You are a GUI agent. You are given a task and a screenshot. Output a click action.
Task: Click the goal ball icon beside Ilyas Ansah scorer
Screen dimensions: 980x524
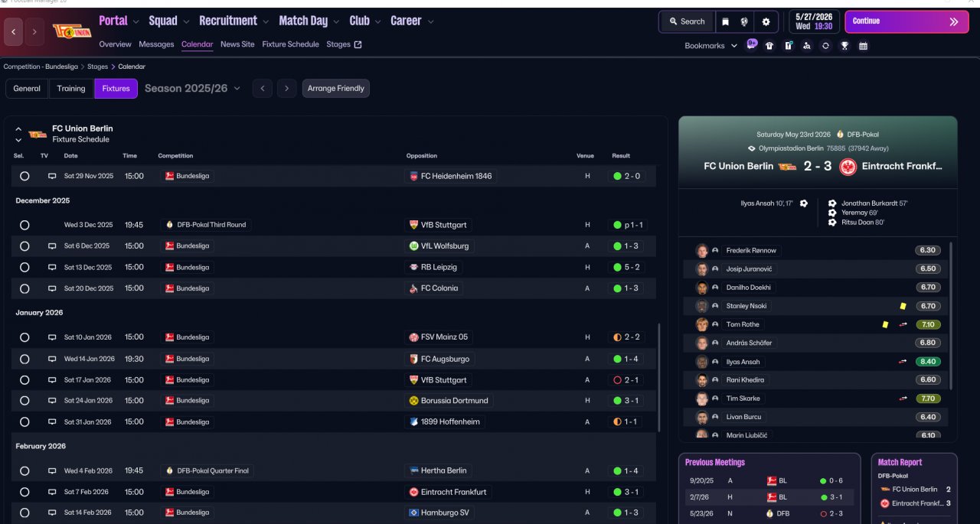click(803, 203)
